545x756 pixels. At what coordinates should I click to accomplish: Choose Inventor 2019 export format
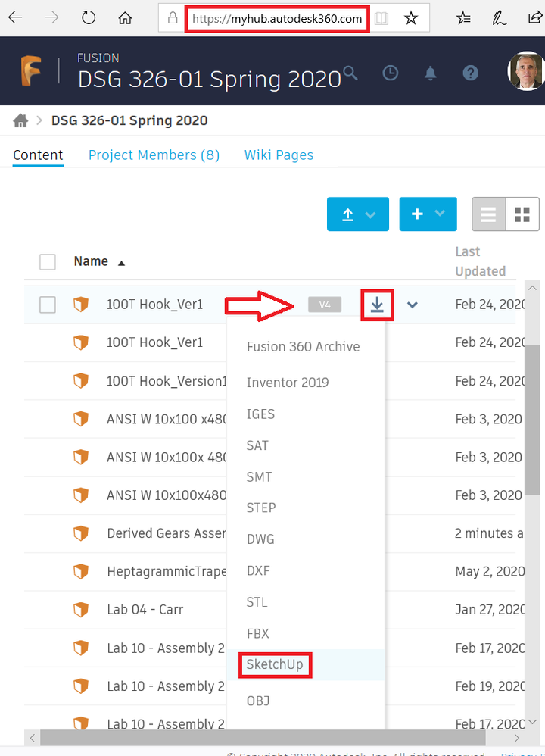point(288,383)
